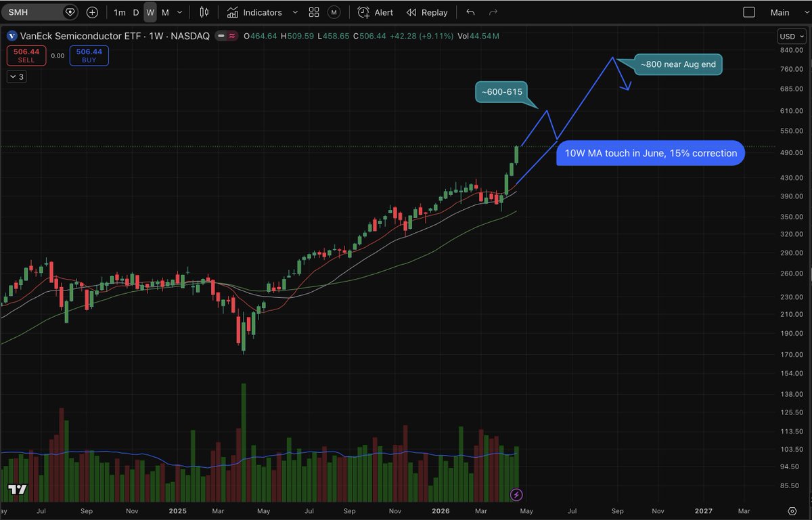812x520 pixels.
Task: Open chart settings gear at bottom right
Action: point(792,511)
